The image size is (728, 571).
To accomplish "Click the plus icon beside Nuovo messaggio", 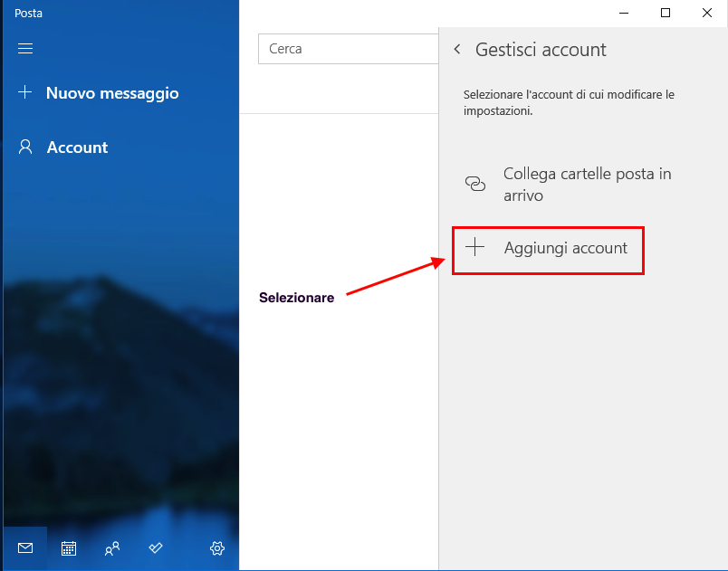I will (x=25, y=92).
